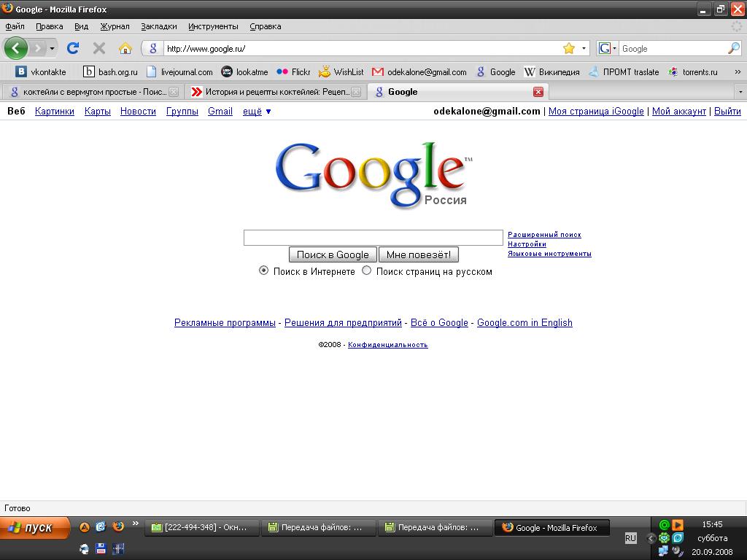Open the search engine selector dropdown
The image size is (747, 560).
pyautogui.click(x=608, y=48)
